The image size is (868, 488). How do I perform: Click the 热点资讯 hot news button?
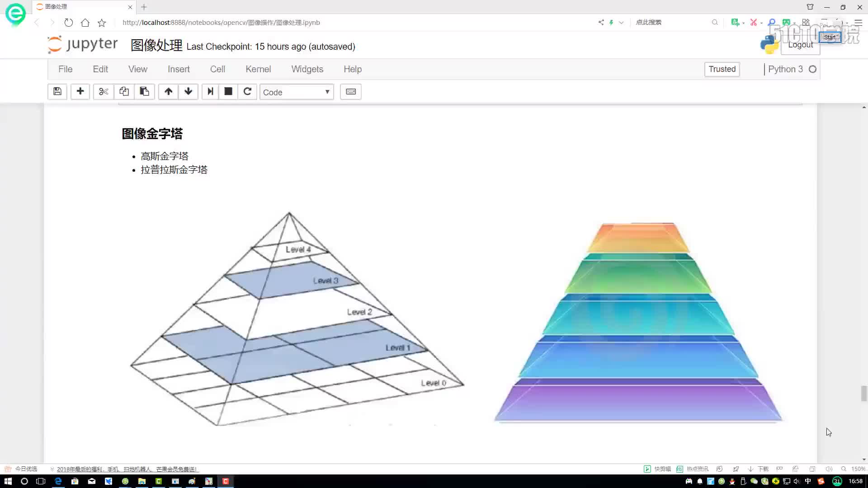click(693, 469)
